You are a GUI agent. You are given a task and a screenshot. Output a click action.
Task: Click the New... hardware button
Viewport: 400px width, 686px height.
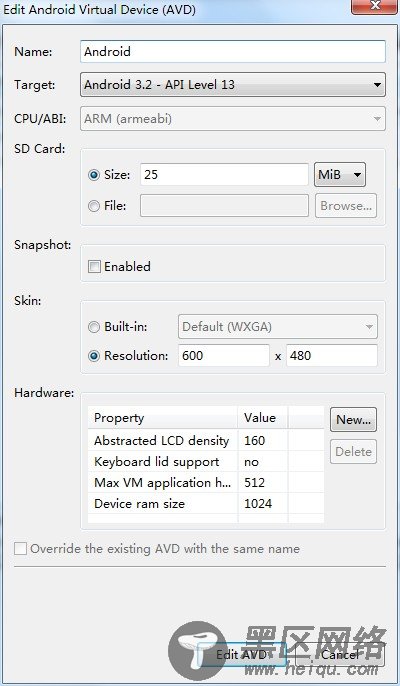(x=353, y=420)
